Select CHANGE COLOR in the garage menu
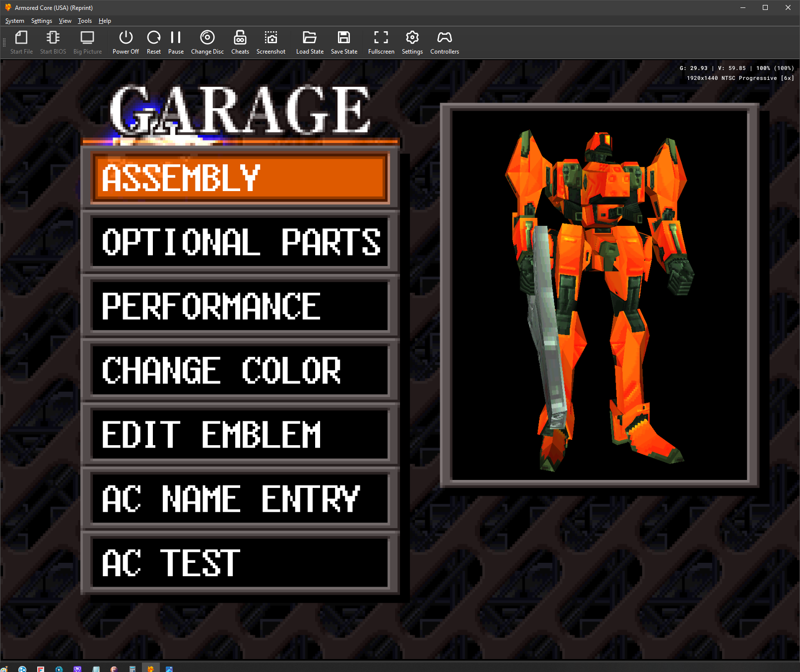This screenshot has width=800, height=672. (x=240, y=370)
